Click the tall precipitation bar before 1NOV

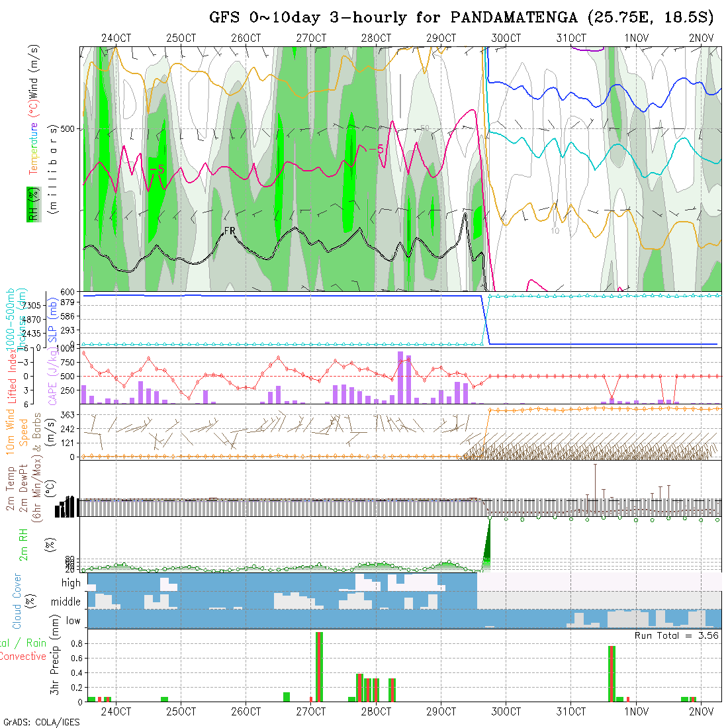[612, 673]
